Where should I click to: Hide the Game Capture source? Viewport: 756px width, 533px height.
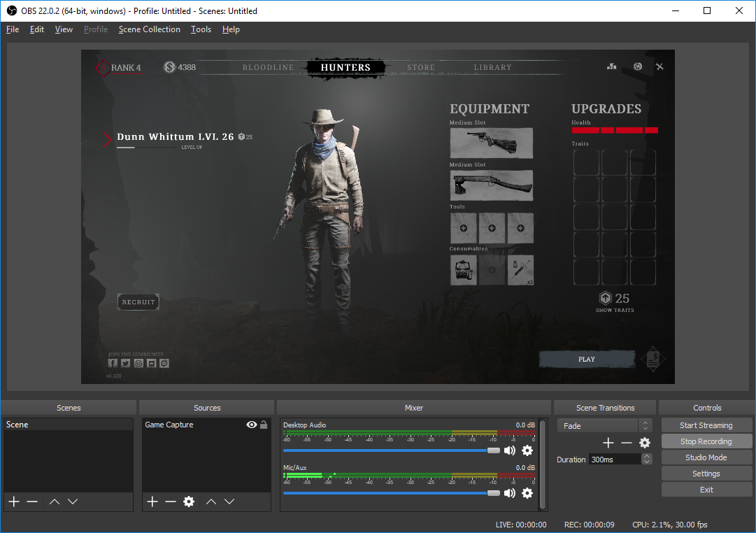pos(252,425)
